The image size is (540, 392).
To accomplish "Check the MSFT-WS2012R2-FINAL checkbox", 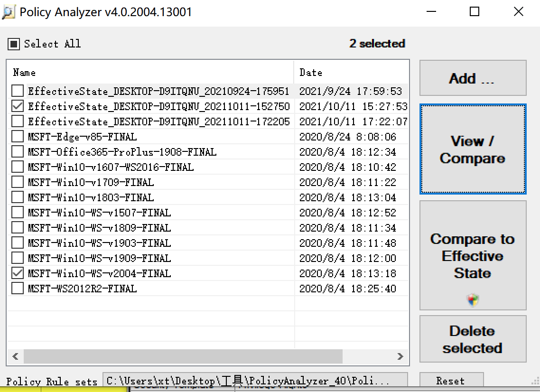I will [x=17, y=288].
